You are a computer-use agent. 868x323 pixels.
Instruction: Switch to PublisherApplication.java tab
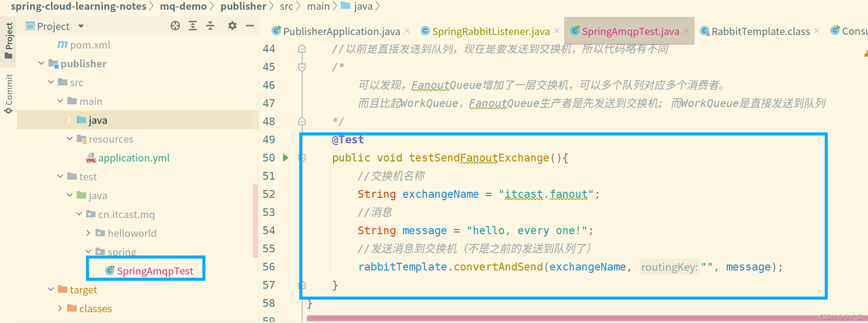point(341,31)
